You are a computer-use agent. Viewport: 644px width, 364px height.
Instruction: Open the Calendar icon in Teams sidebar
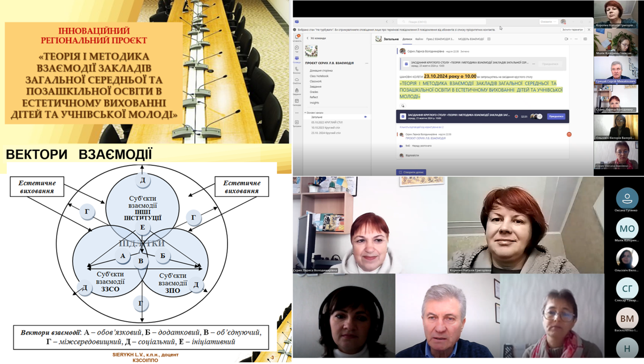(x=297, y=102)
